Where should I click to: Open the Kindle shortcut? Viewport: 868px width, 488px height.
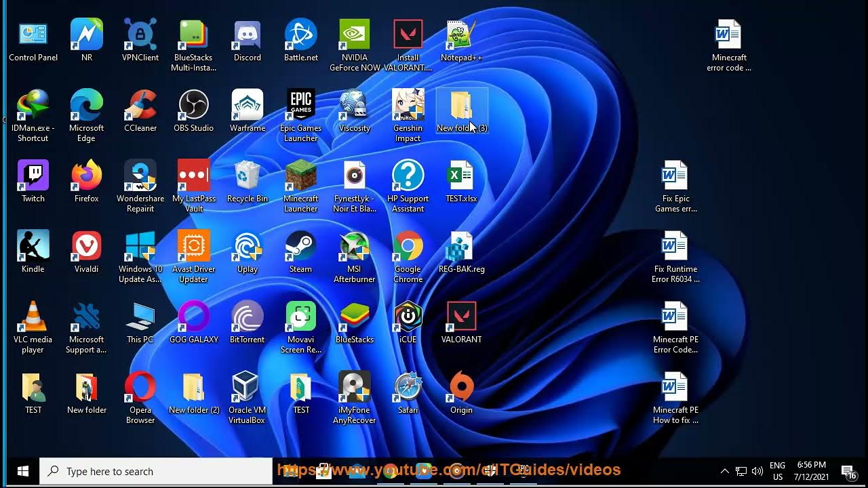33,252
